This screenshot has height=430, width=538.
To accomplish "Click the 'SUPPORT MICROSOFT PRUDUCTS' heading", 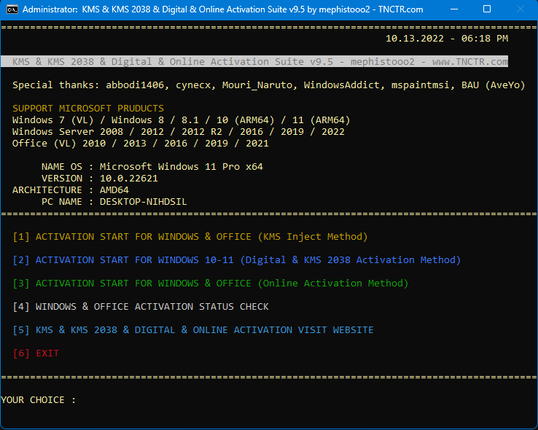I will coord(88,108).
